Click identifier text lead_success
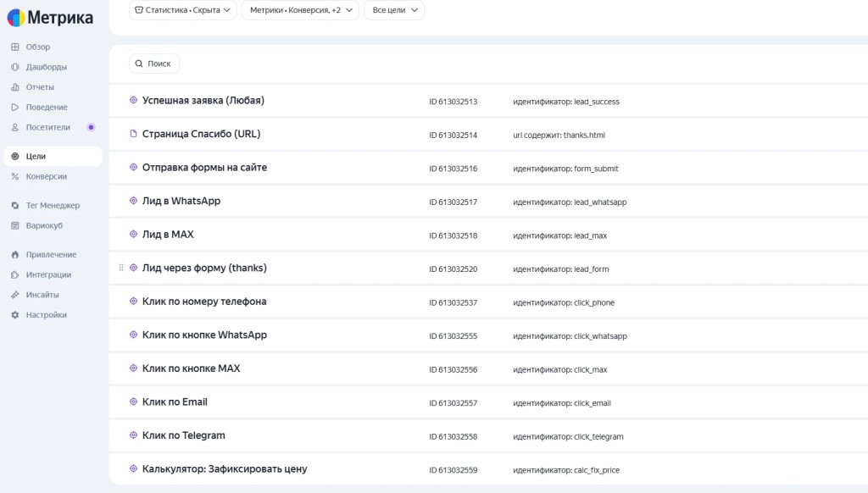 pos(597,102)
